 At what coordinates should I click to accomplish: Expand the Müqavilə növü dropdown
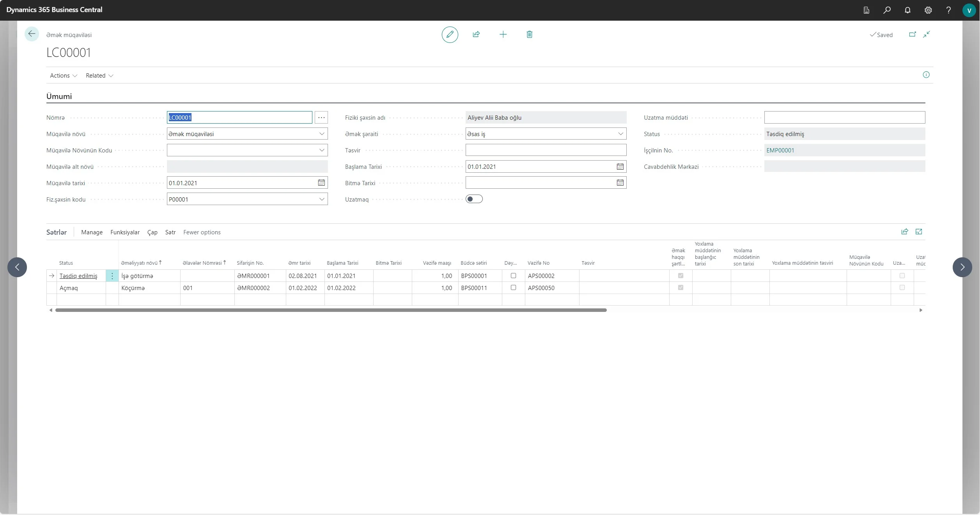[x=322, y=134]
